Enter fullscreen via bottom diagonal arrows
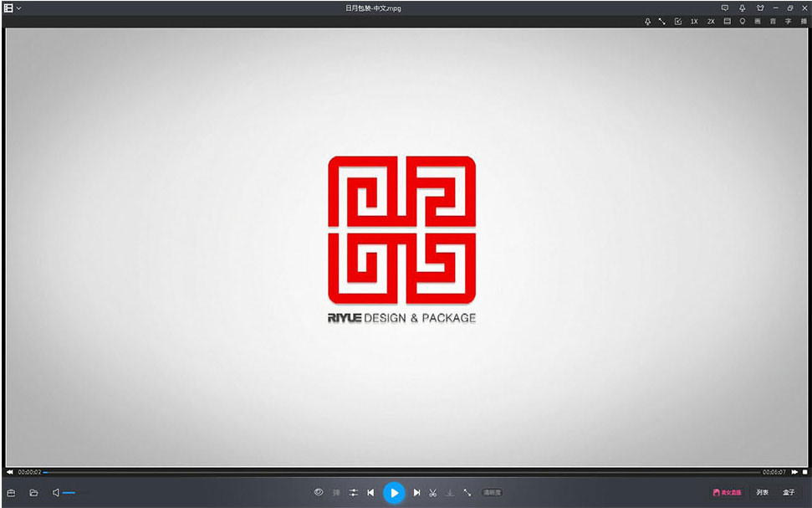Image resolution: width=812 pixels, height=508 pixels. [467, 492]
